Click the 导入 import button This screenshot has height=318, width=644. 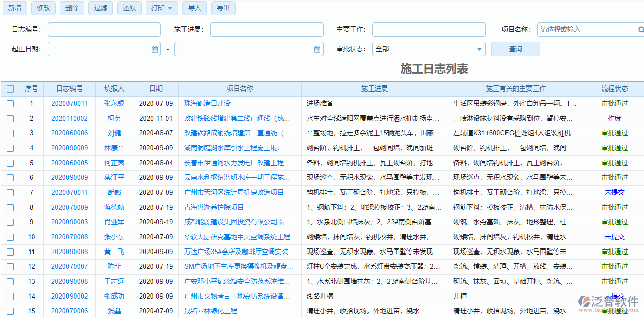click(x=194, y=8)
